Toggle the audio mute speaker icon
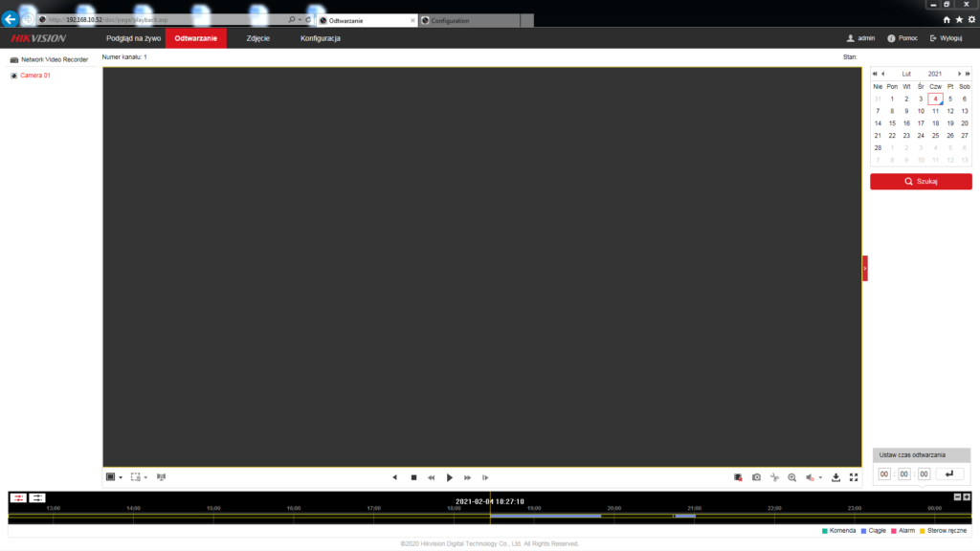Screen dimensions: 980x551 pos(810,476)
